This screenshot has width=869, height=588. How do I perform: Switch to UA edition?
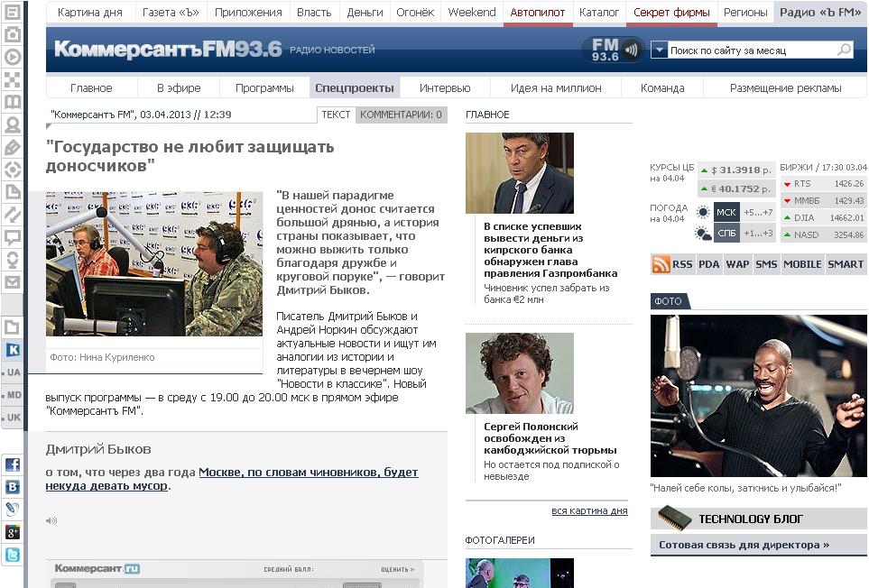[x=13, y=372]
